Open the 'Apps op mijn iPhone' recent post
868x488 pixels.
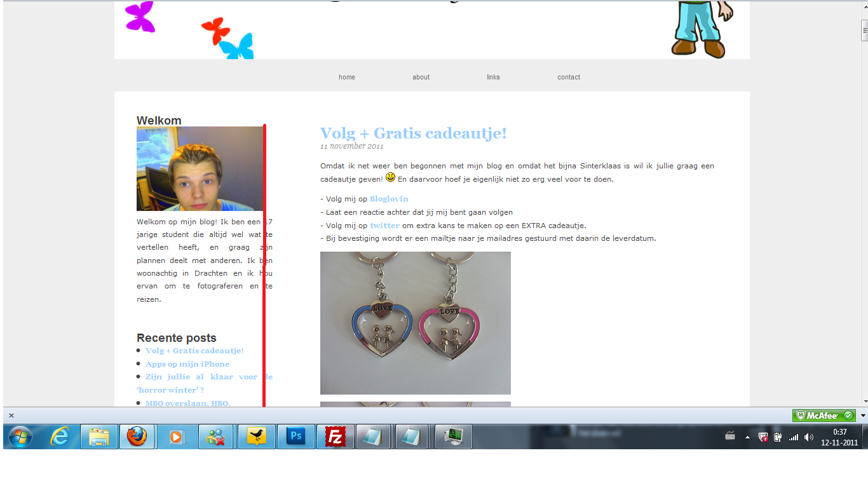[187, 364]
